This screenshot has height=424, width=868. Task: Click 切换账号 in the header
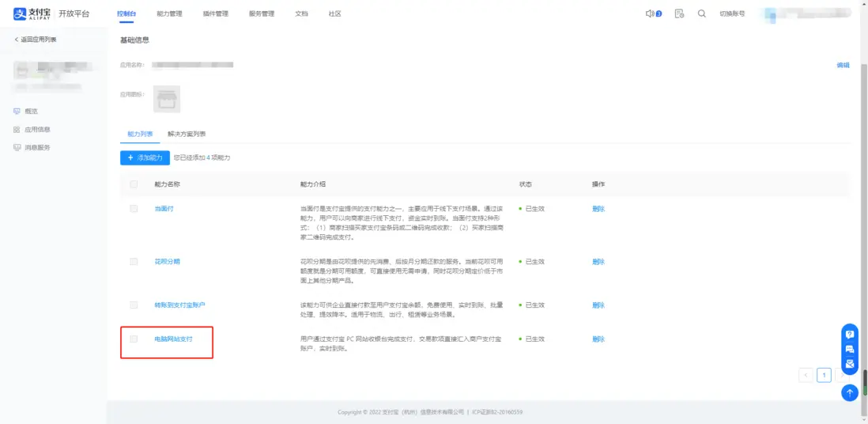pyautogui.click(x=732, y=14)
